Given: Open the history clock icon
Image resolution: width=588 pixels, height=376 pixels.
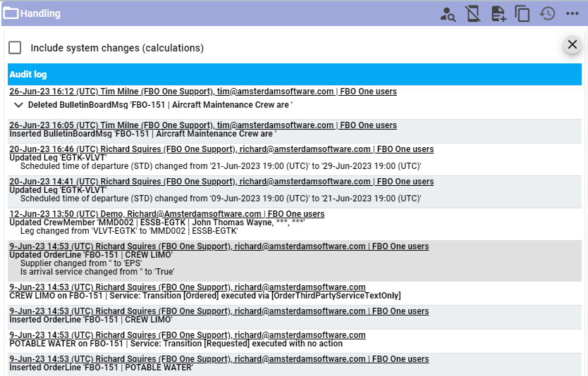Looking at the screenshot, I should tap(547, 14).
